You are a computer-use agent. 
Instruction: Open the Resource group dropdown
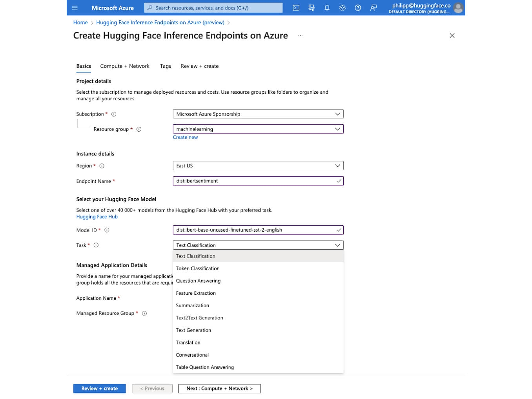[x=258, y=129]
